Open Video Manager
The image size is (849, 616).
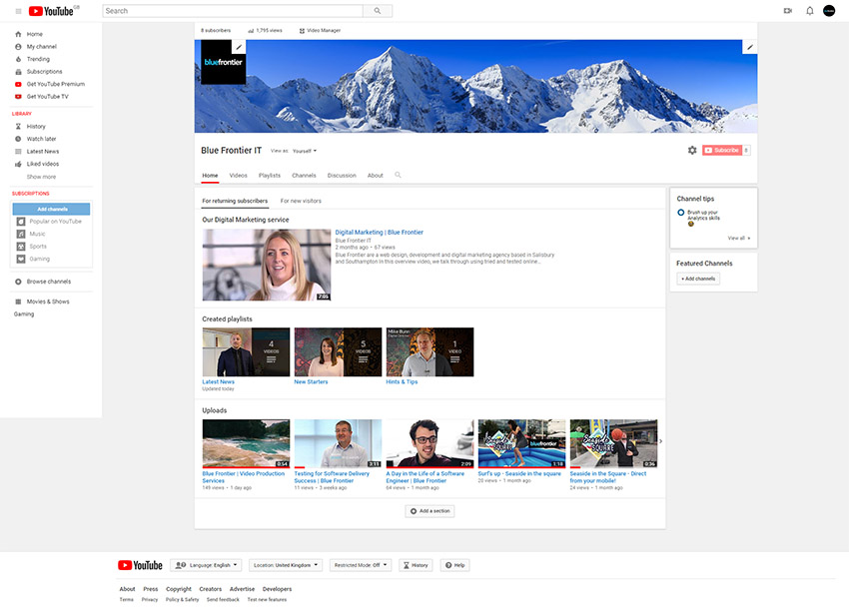tap(320, 30)
